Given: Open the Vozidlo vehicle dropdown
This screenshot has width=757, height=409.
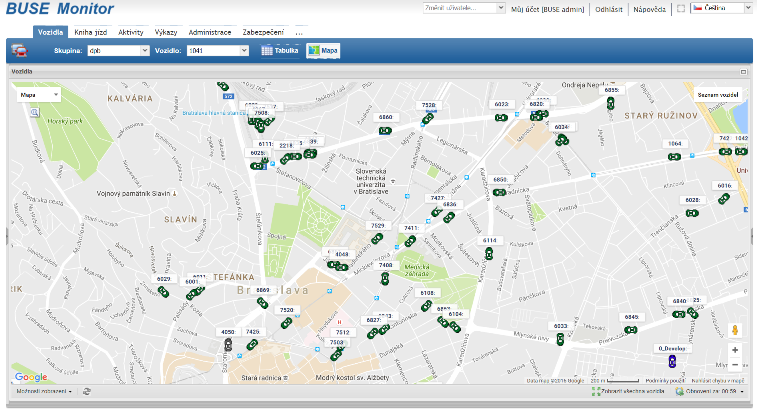Looking at the screenshot, I should click(x=216, y=49).
